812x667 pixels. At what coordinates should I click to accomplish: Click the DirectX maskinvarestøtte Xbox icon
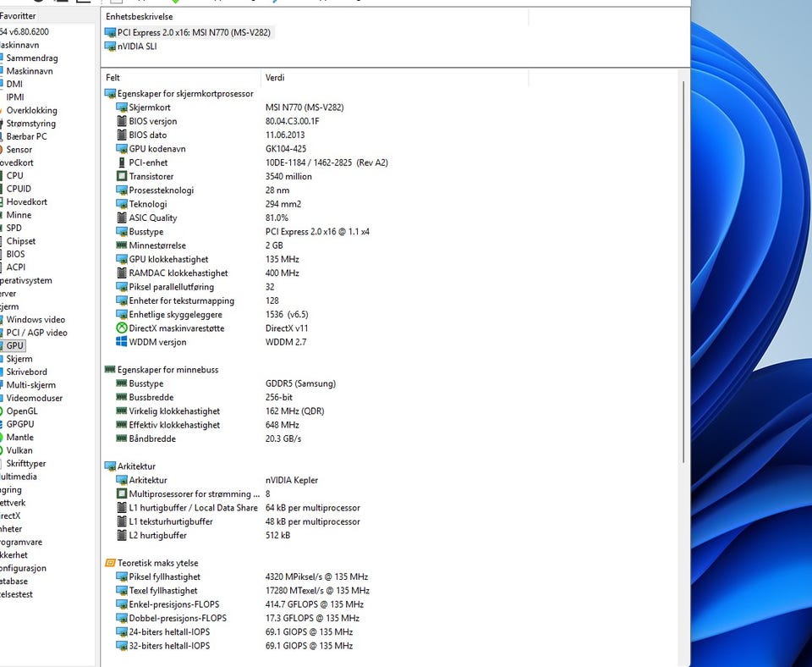[122, 328]
